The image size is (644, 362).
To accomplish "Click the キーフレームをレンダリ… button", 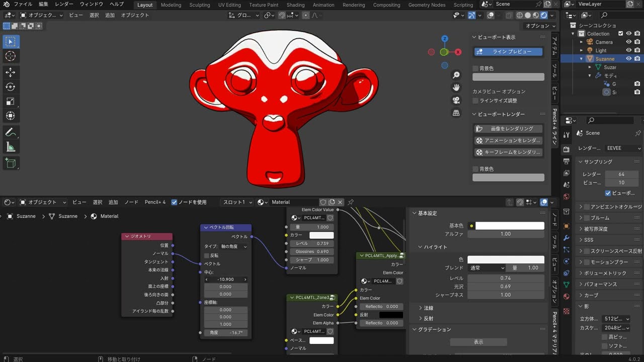I will [508, 152].
